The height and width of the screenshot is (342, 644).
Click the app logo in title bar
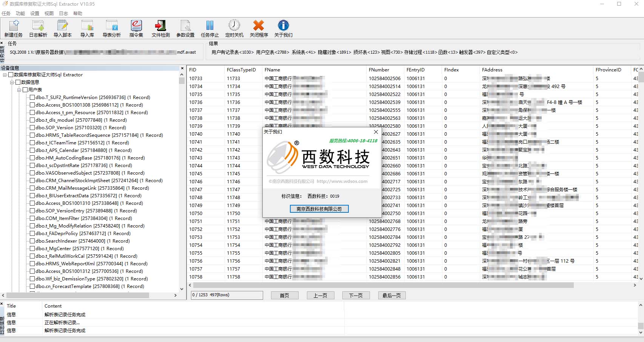(5, 4)
